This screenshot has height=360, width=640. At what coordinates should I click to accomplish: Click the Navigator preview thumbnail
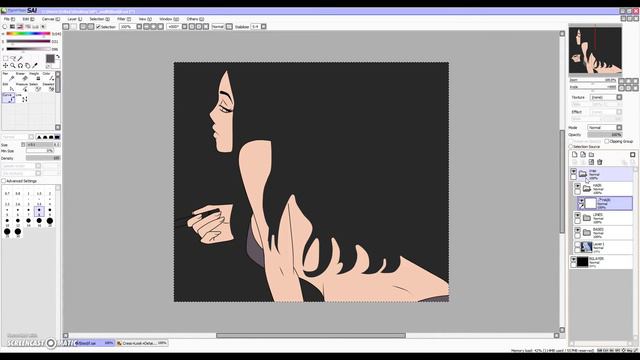pyautogui.click(x=595, y=50)
